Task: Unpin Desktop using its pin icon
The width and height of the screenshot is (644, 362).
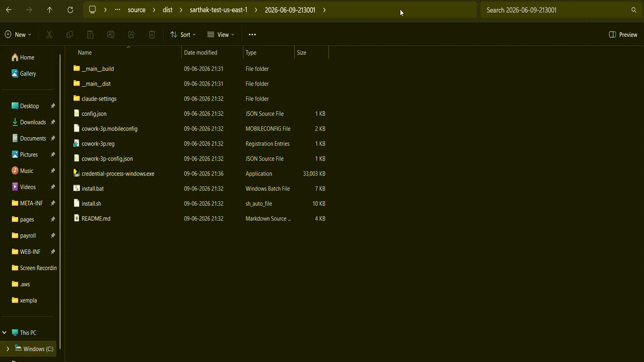Action: pos(53,106)
